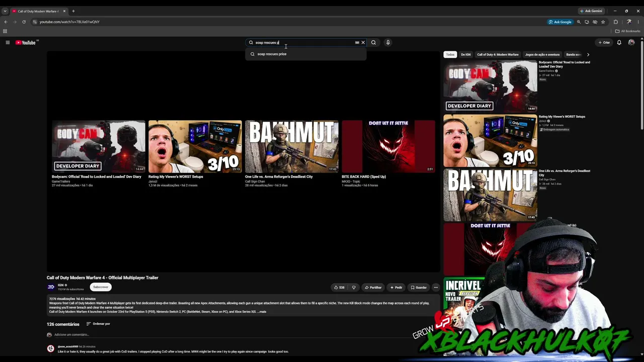
Task: Open sidebar title One Life vs. Arma Reforger's
Action: (565, 173)
